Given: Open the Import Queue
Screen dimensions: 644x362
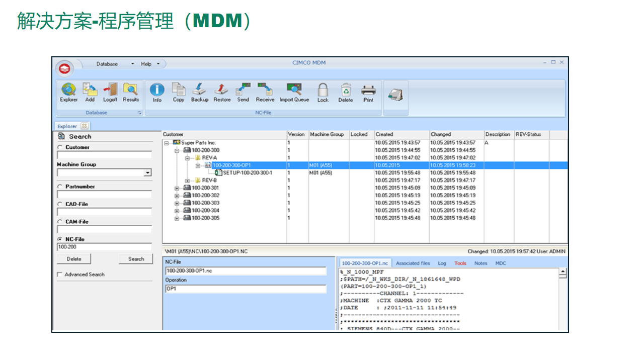Looking at the screenshot, I should (x=294, y=93).
